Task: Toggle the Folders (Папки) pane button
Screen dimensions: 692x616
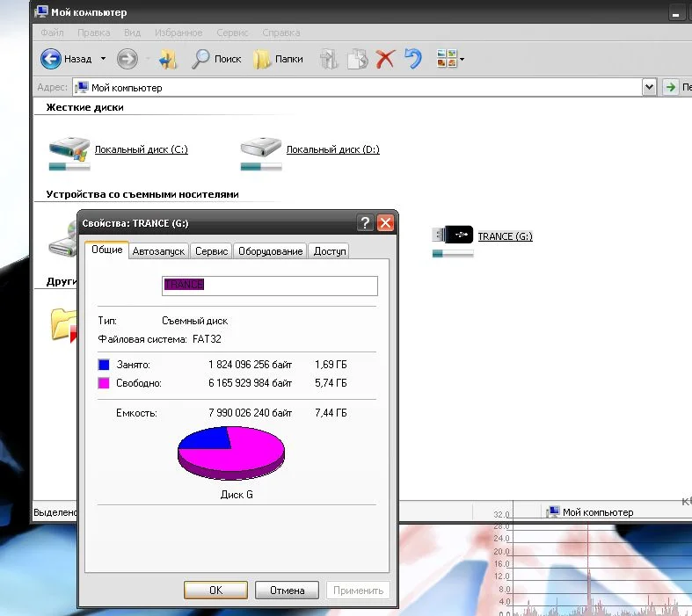Action: (278, 59)
